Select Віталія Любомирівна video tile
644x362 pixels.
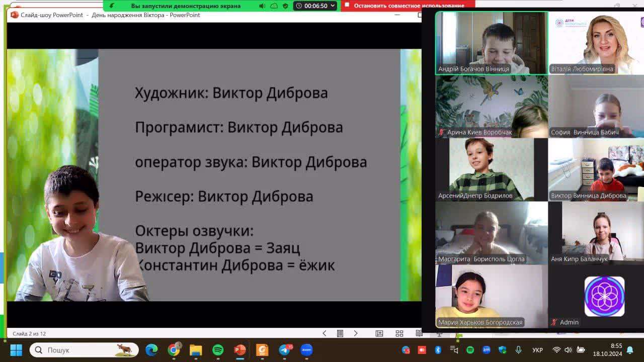(x=596, y=43)
